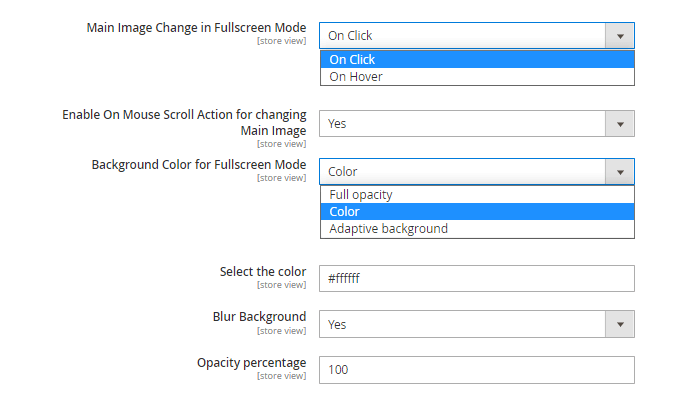The width and height of the screenshot is (685, 416).
Task: Open the mouse scroll action Yes select
Action: click(477, 124)
